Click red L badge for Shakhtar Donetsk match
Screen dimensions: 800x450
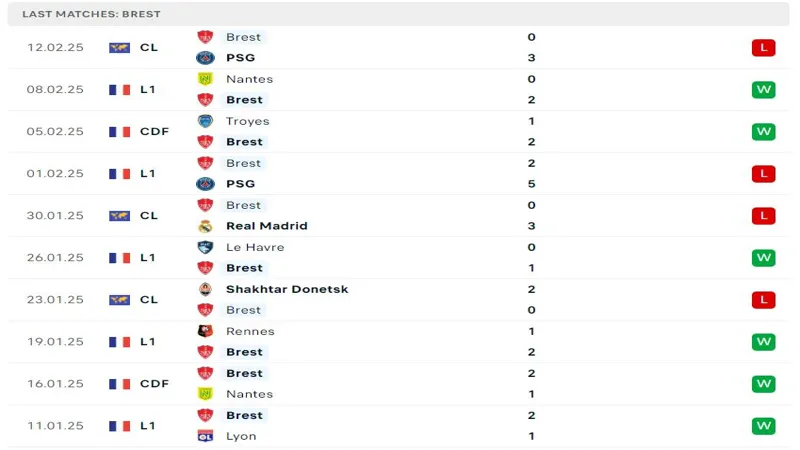(764, 300)
